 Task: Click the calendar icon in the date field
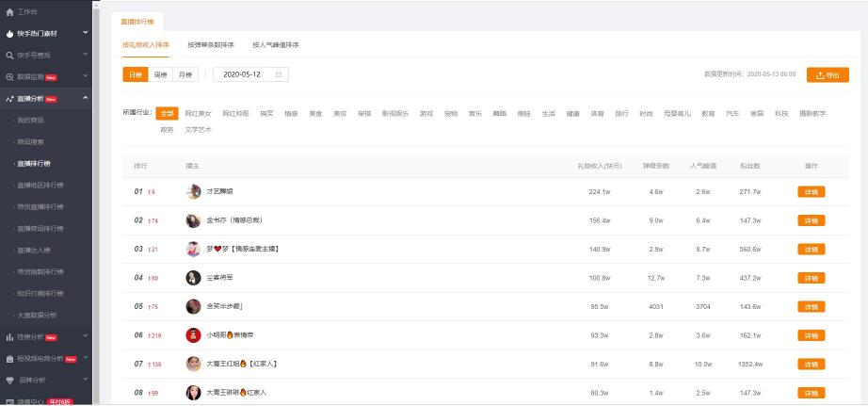(279, 74)
